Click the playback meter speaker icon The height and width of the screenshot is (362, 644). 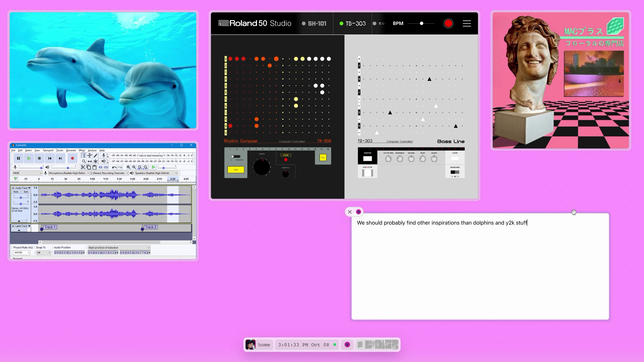pos(103,161)
